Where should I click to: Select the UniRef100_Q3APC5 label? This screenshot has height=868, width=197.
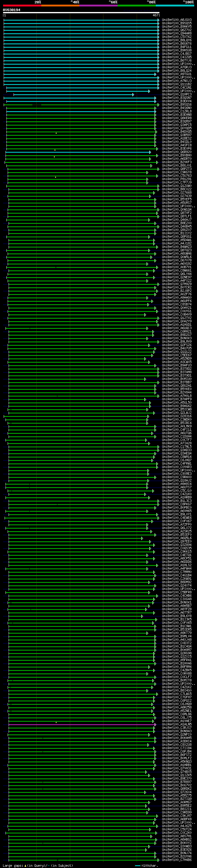click(177, 125)
